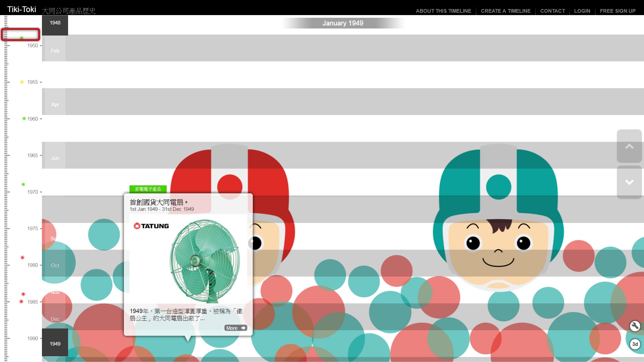Open the Tatung green fan image
Viewport: 644px width, 362px height.
tap(188, 258)
